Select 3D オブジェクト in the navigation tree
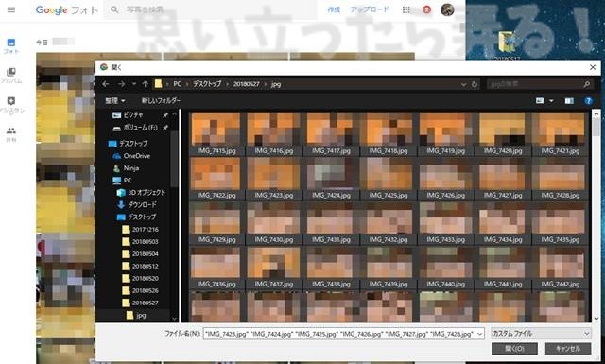605x364 pixels. pos(147,192)
